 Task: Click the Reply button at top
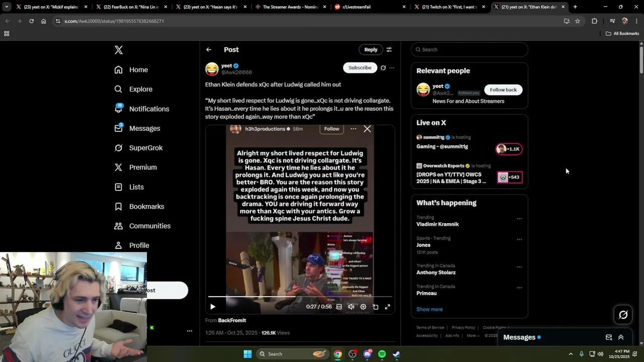pyautogui.click(x=371, y=50)
